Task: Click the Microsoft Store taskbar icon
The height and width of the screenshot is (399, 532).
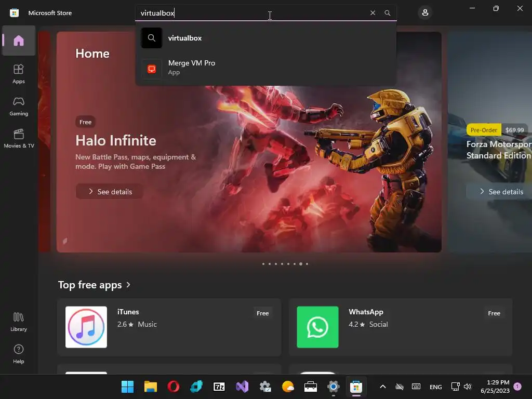Action: pyautogui.click(x=356, y=387)
